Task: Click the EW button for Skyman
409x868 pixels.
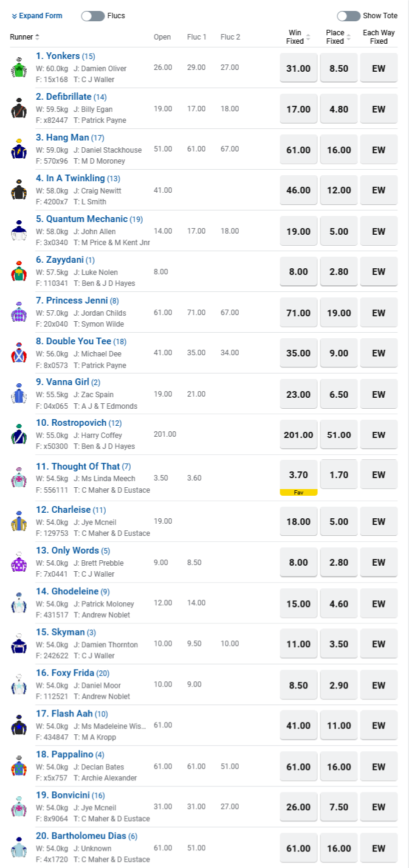Action: tap(379, 644)
